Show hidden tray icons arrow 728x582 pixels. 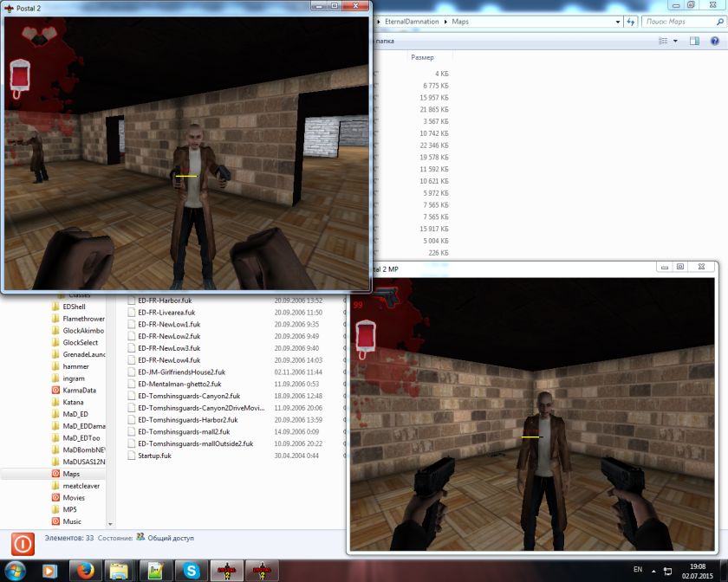pos(653,571)
